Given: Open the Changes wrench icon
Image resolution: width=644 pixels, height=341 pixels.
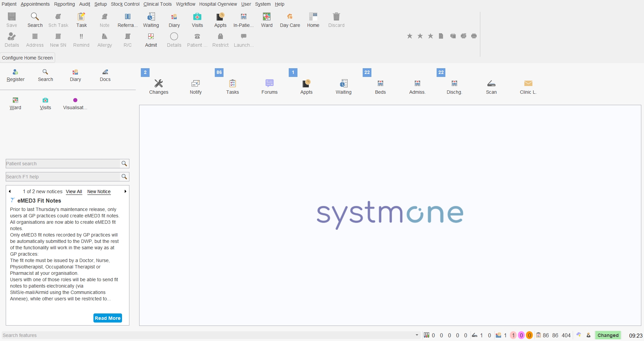Looking at the screenshot, I should (x=159, y=87).
